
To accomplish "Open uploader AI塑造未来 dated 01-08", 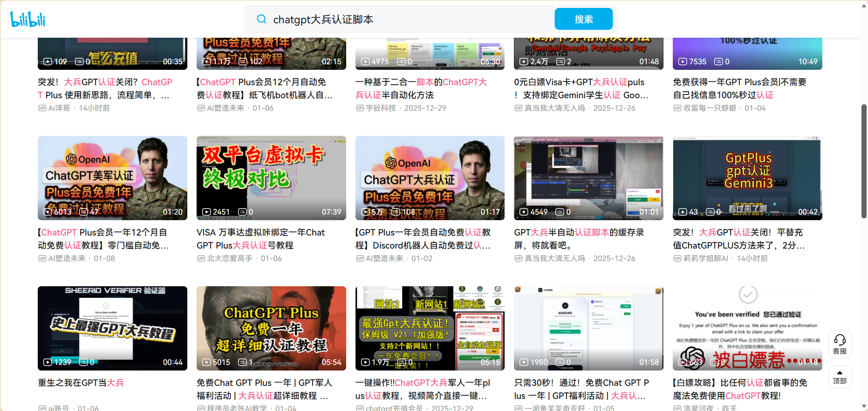I will tap(67, 258).
